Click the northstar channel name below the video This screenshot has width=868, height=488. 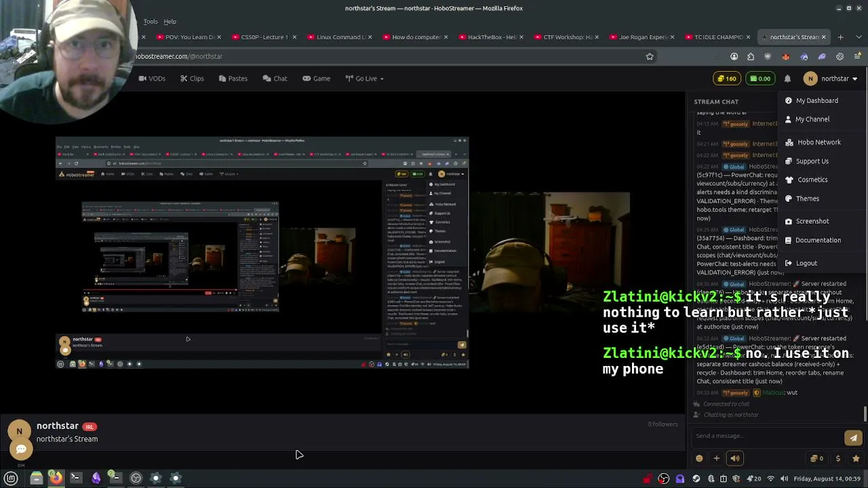58,426
